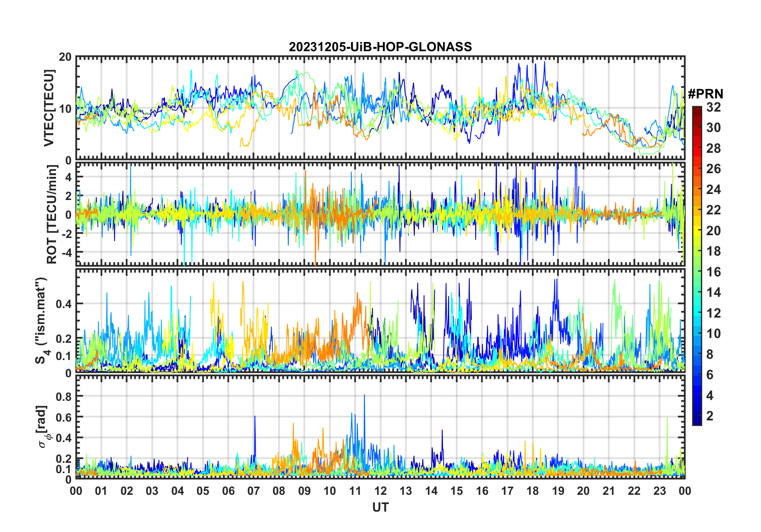The height and width of the screenshot is (532, 761).
Task: Select the 10 tick on VTEC axis
Action: (x=65, y=109)
